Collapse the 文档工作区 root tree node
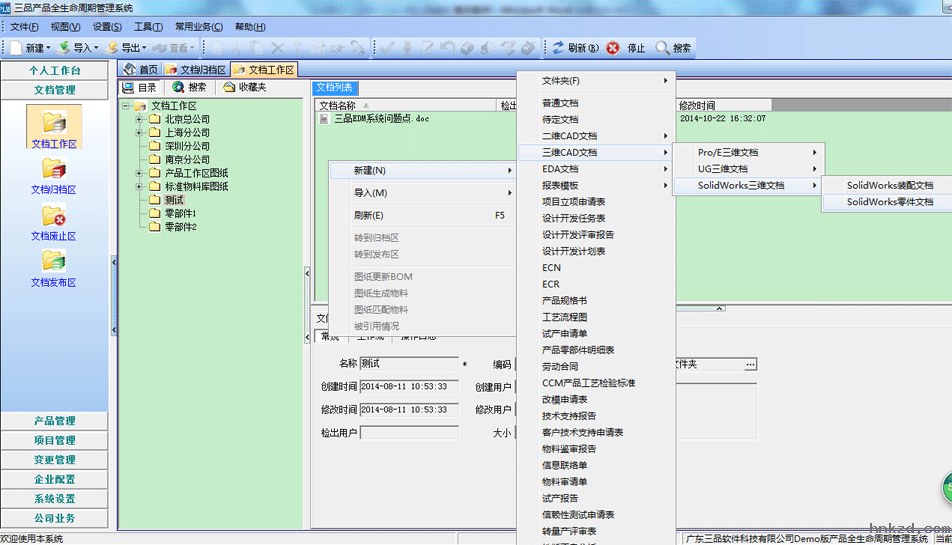The width and height of the screenshot is (952, 545). [x=125, y=106]
